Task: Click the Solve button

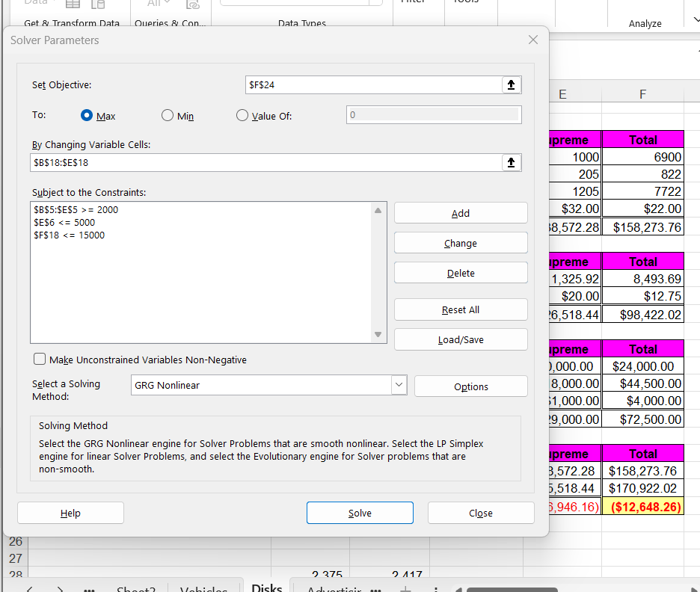Action: (x=360, y=513)
